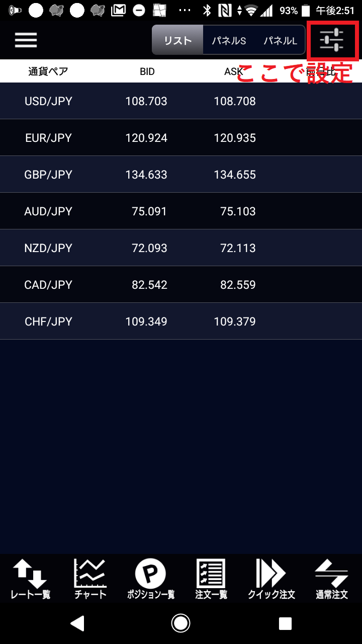Screen dimensions: 362x644
Task: Open the rate display settings sliders icon
Action: coord(332,40)
